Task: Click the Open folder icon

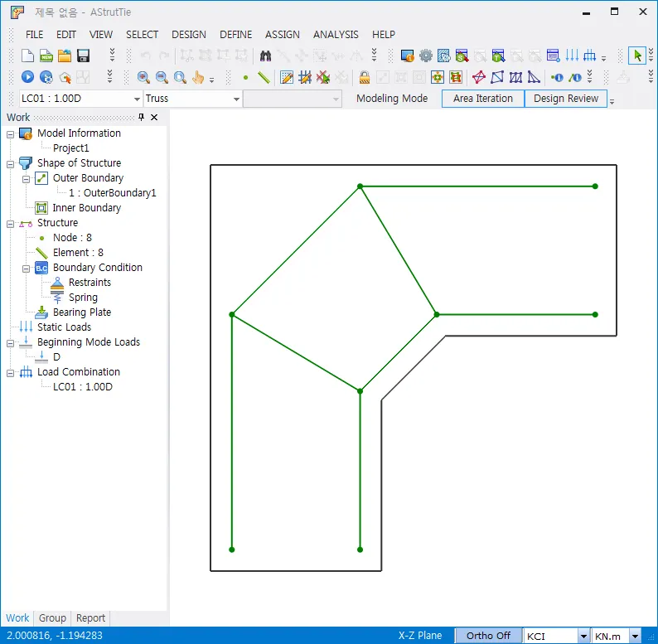Action: (x=65, y=56)
